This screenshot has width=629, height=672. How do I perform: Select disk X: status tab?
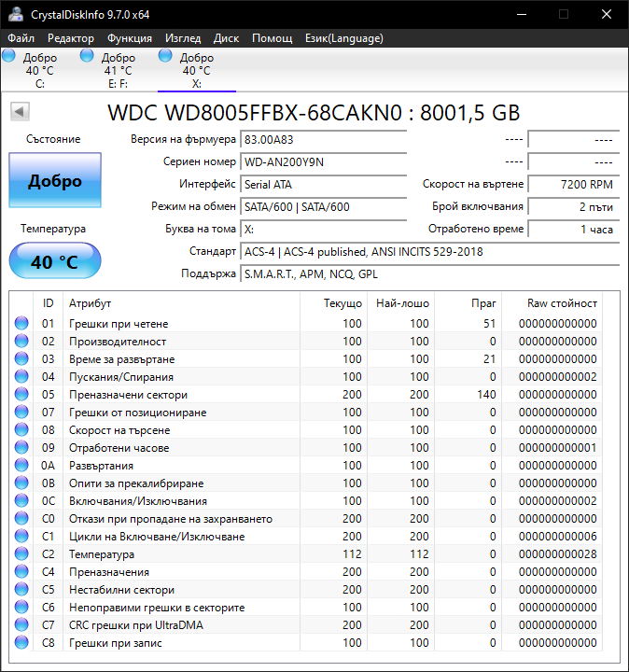[x=197, y=70]
